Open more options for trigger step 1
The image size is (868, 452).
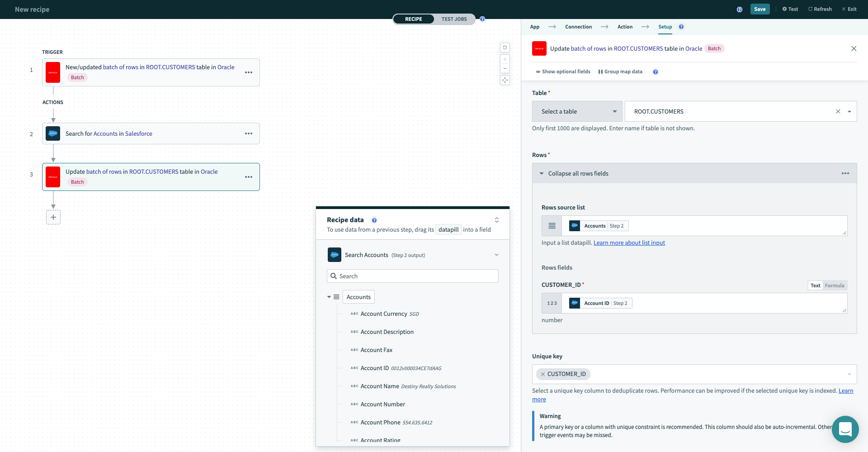point(249,72)
